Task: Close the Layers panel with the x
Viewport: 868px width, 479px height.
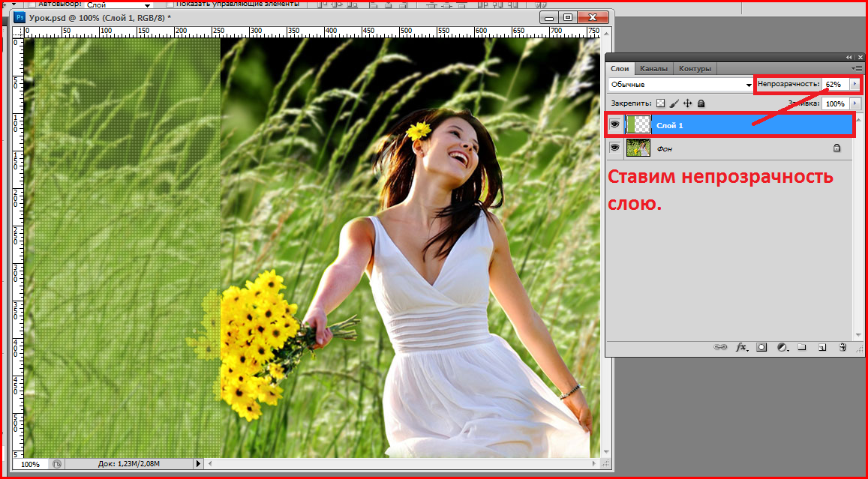Action: click(x=860, y=58)
